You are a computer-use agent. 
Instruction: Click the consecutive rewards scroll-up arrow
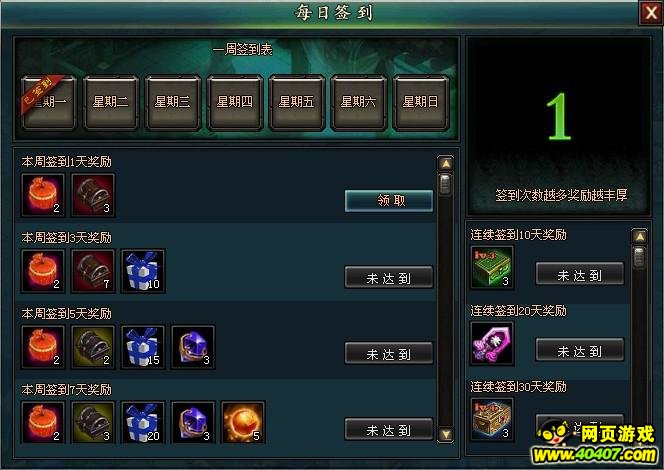click(x=639, y=236)
